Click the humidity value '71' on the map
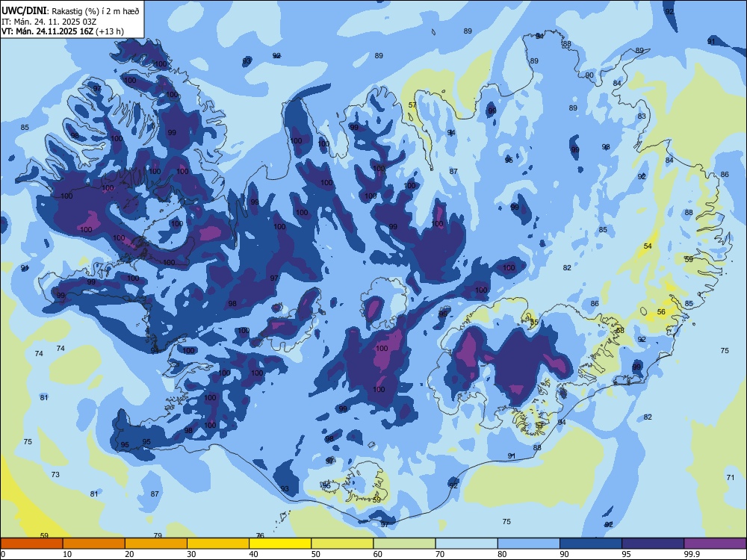The width and height of the screenshot is (747, 560). coord(731,478)
